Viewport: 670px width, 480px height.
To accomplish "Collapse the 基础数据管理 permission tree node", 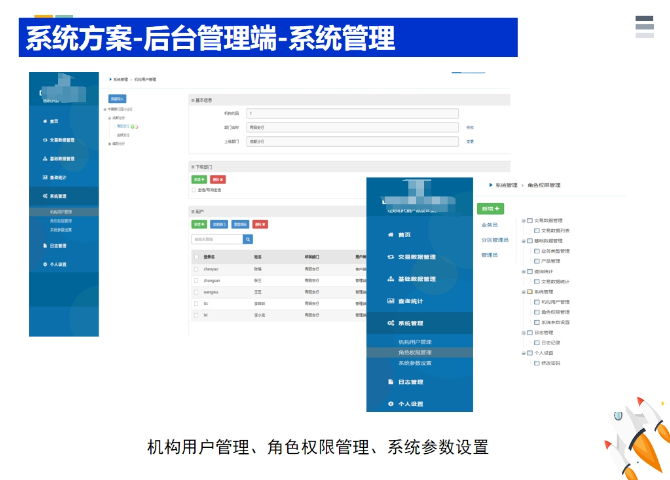I will click(x=523, y=241).
